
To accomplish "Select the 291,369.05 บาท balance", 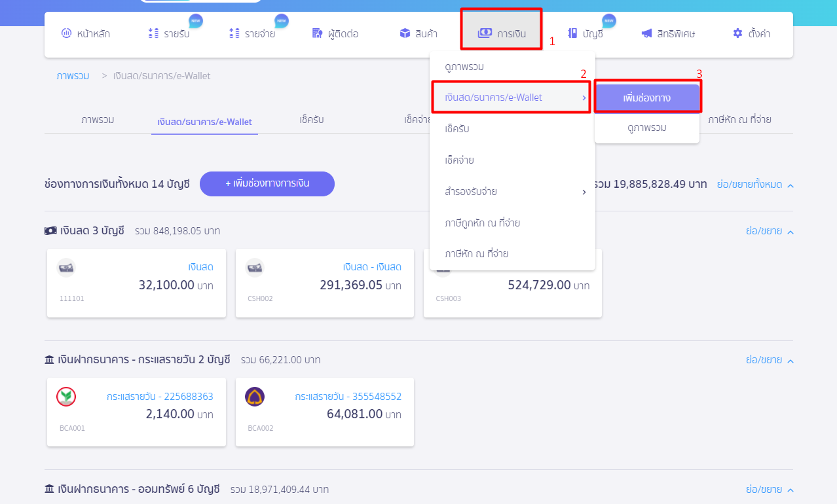I will (x=360, y=285).
